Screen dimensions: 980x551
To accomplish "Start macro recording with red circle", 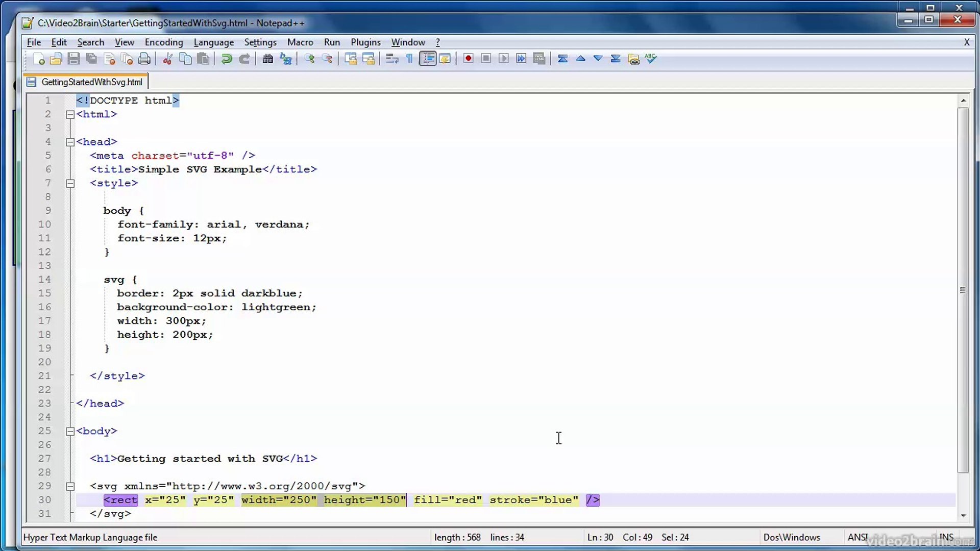I will [x=468, y=59].
